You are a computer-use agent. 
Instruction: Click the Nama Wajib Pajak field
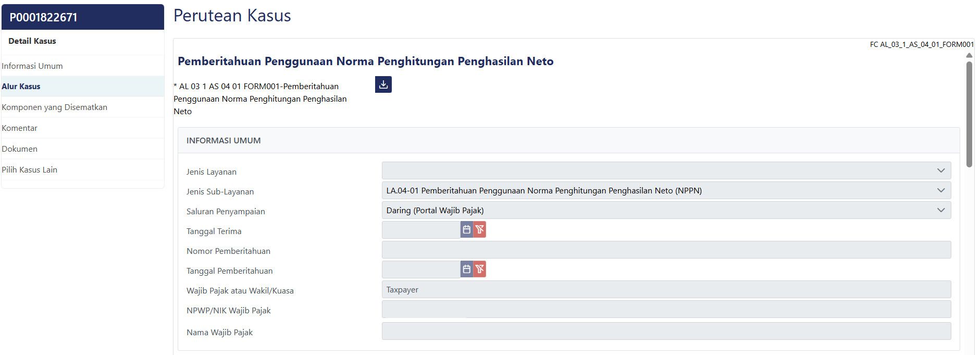(x=666, y=331)
